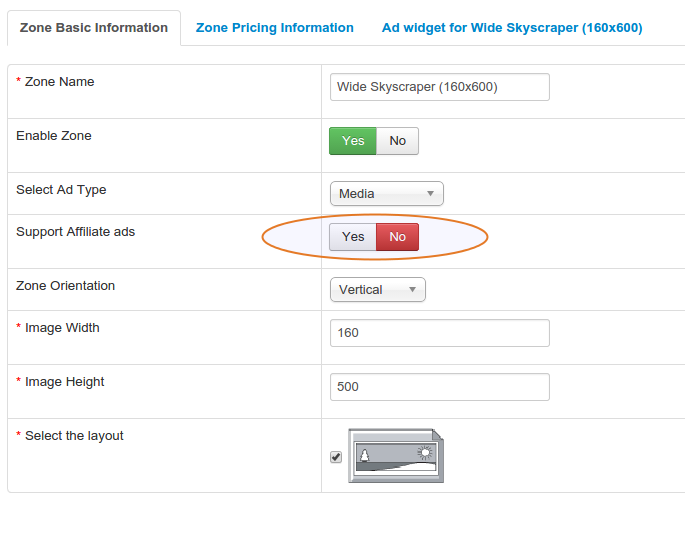Click the Image Width label text

62,328
